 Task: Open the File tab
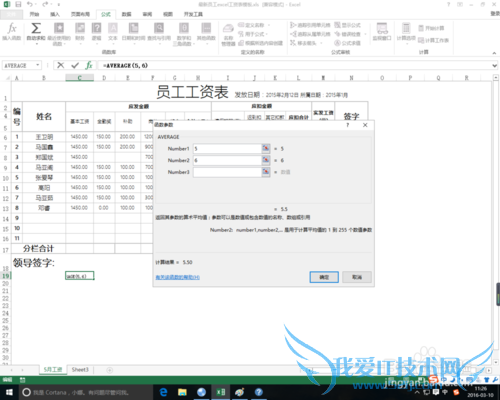[11, 14]
